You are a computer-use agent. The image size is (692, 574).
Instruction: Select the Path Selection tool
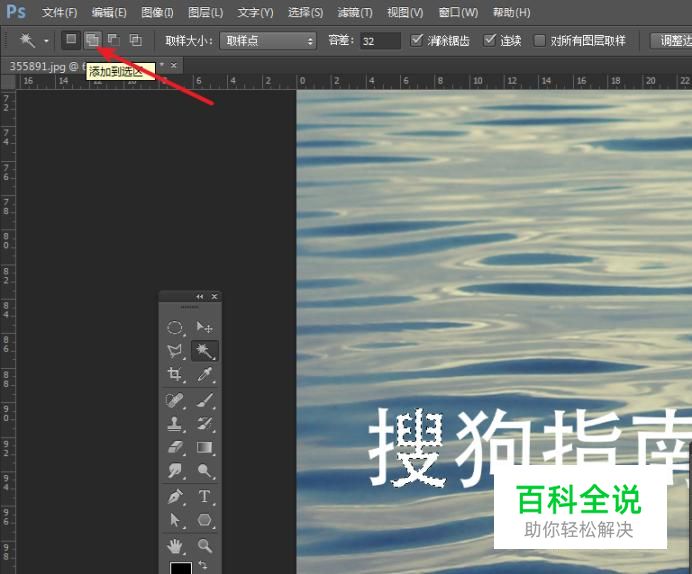(x=175, y=520)
